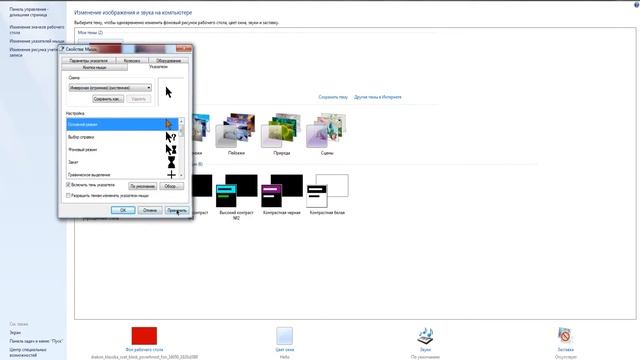The image size is (640, 360).
Task: Open Другие темы в Интернете link
Action: (x=378, y=97)
